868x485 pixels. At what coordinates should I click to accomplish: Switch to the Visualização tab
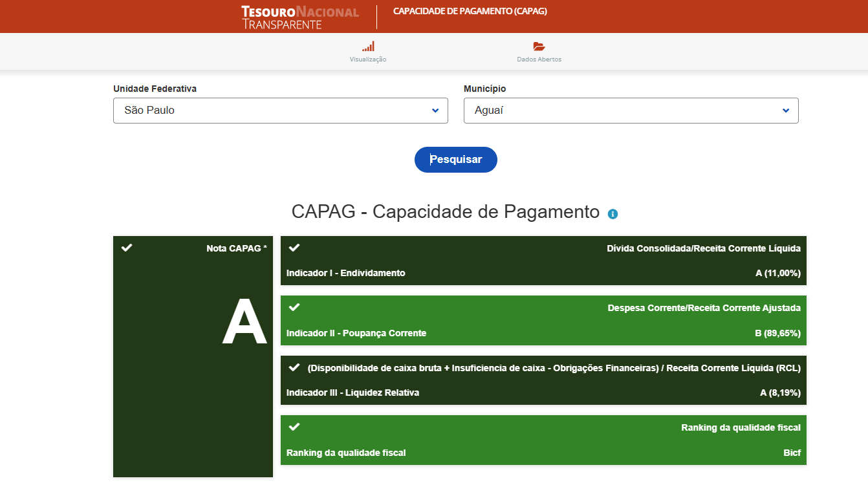(x=368, y=59)
